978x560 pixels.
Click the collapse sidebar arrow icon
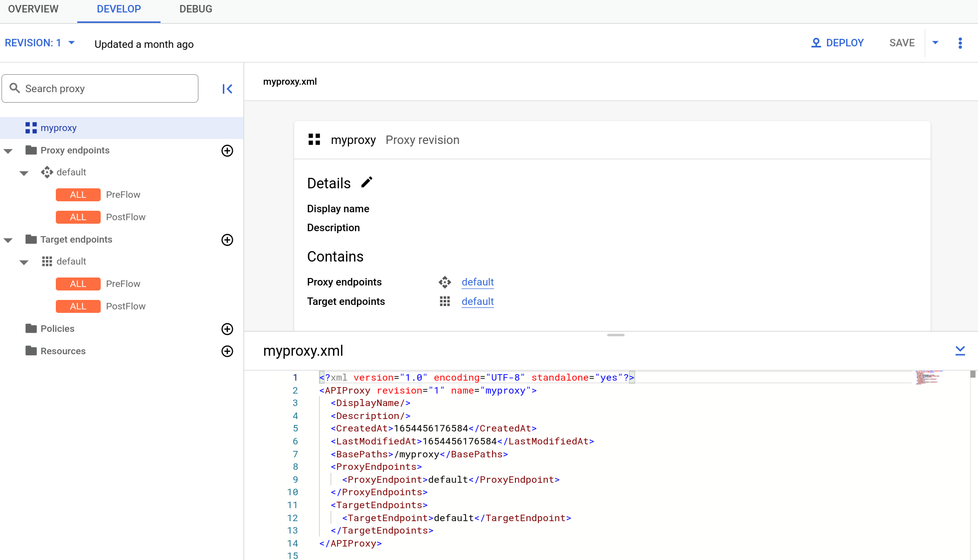point(228,89)
